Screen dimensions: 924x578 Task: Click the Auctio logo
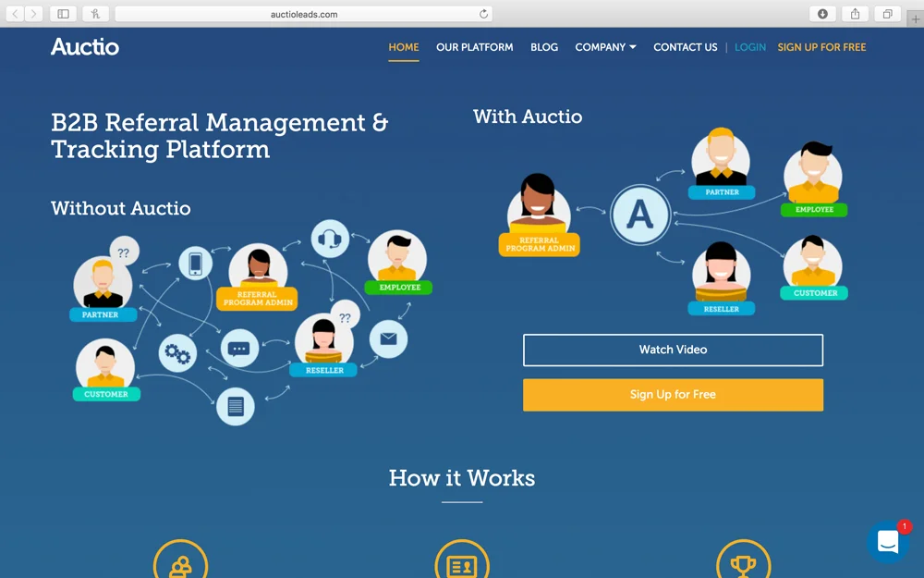(85, 46)
